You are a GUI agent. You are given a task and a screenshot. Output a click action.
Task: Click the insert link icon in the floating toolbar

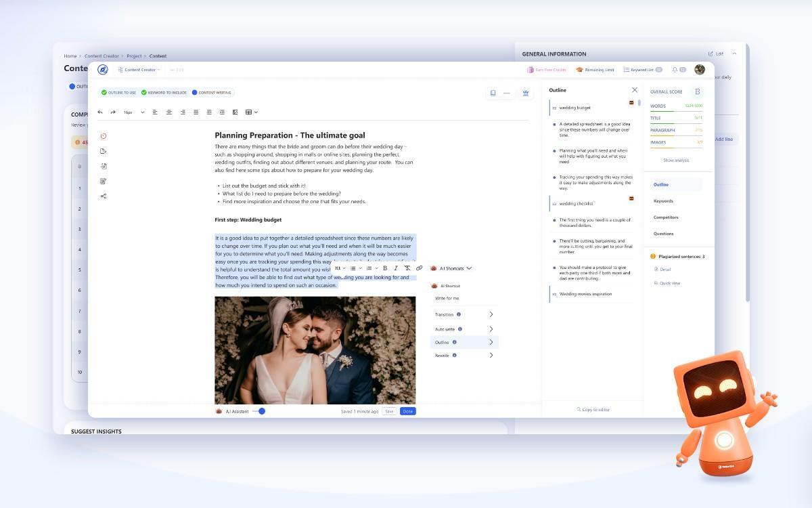click(x=419, y=268)
